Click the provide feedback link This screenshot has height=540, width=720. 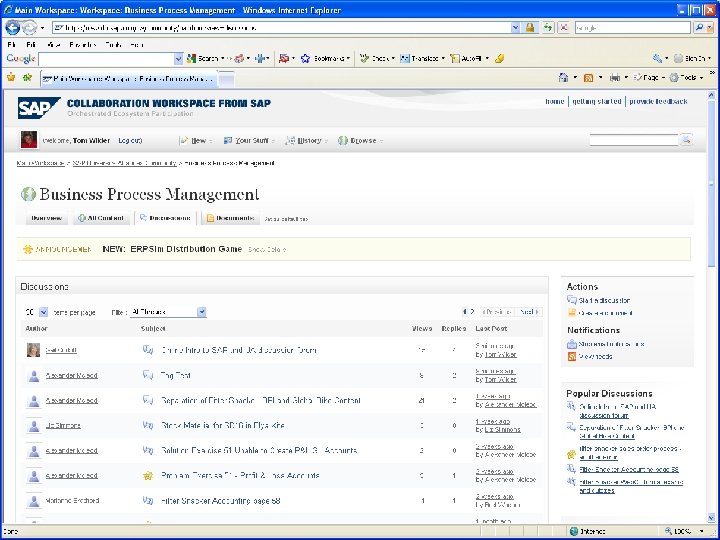(x=658, y=101)
